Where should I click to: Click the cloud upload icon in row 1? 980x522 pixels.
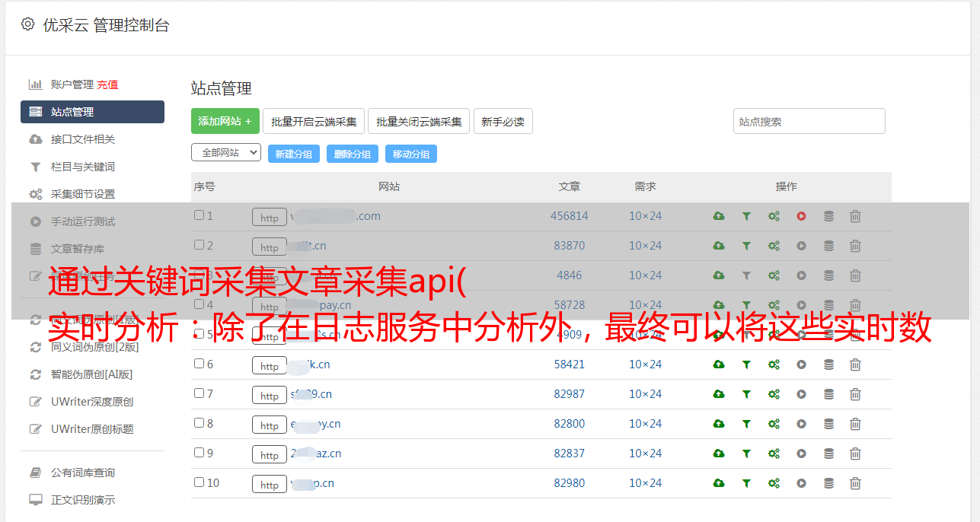[x=718, y=216]
